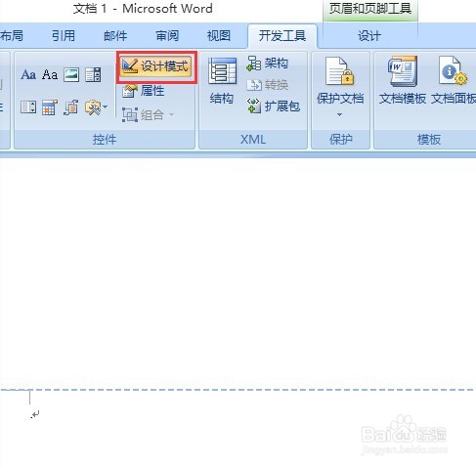
Task: Insert a Date Picker content control
Action: (x=50, y=107)
